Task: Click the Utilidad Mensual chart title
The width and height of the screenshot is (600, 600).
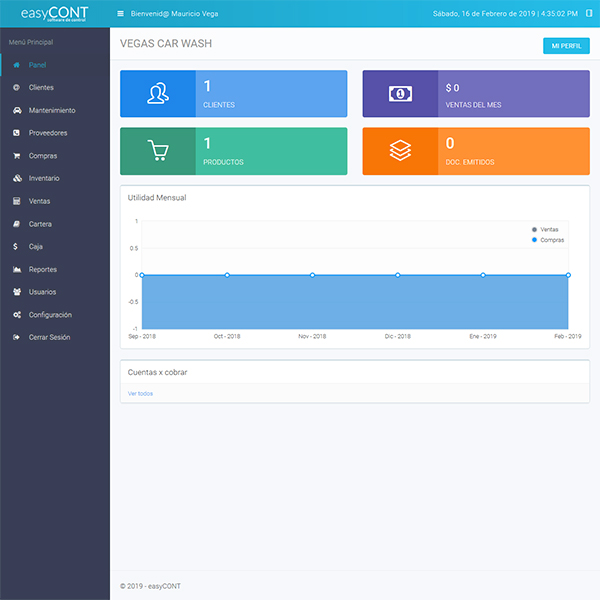Action: click(x=157, y=198)
